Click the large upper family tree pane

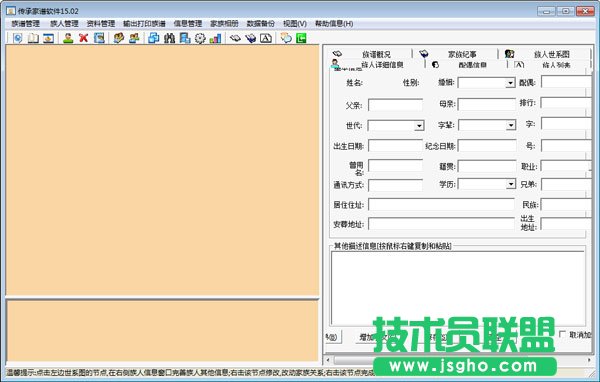click(162, 170)
